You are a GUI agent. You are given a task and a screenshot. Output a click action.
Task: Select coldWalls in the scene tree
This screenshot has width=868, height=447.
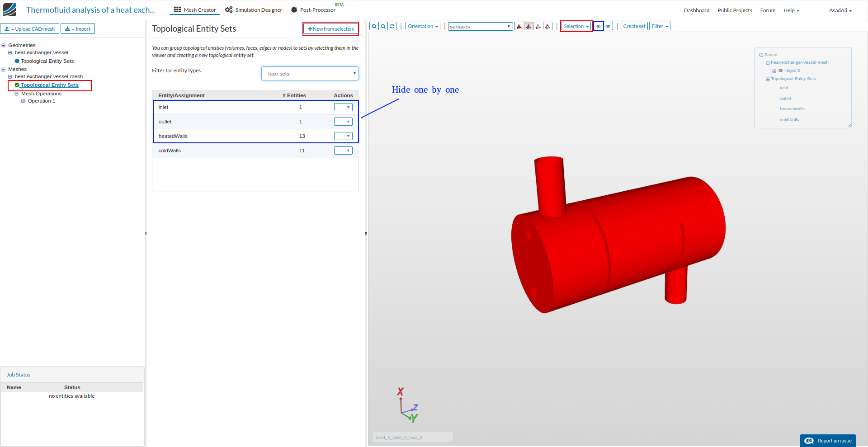(x=789, y=119)
